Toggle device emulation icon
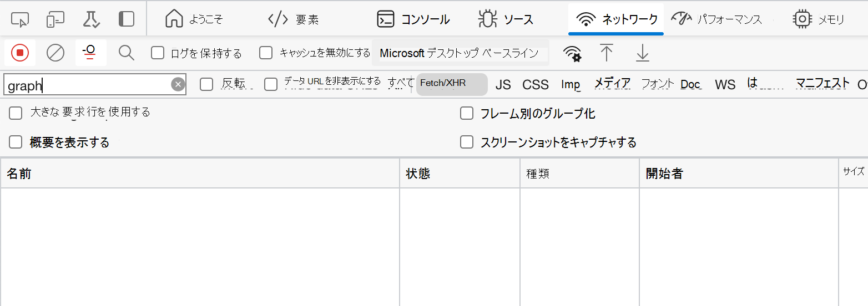This screenshot has height=306, width=868. [x=55, y=19]
